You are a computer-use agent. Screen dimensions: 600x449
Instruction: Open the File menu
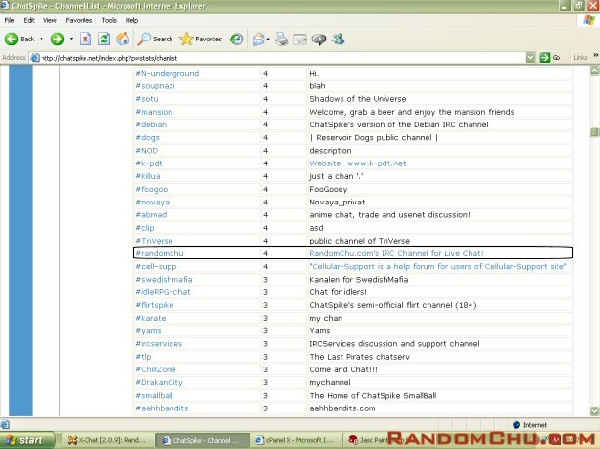[10, 20]
